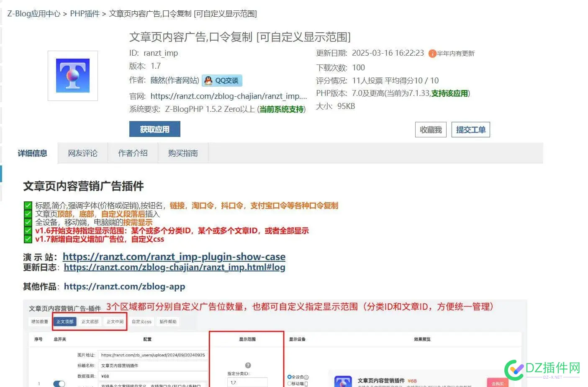The image size is (588, 387).
Task: Click the 获取应用 button
Action: pos(154,129)
